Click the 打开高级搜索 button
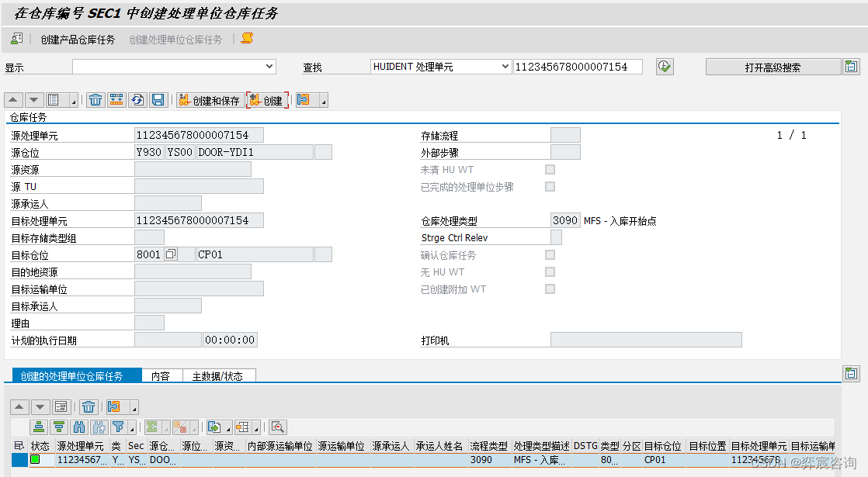 773,67
